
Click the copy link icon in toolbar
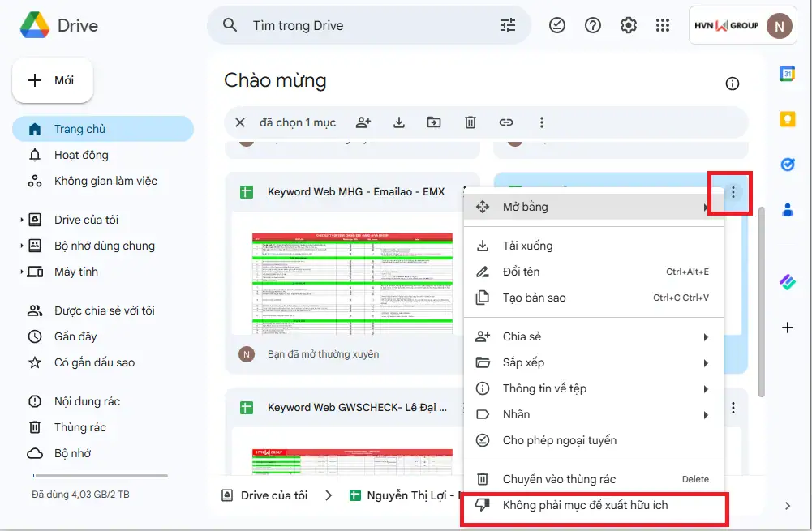[x=506, y=122]
